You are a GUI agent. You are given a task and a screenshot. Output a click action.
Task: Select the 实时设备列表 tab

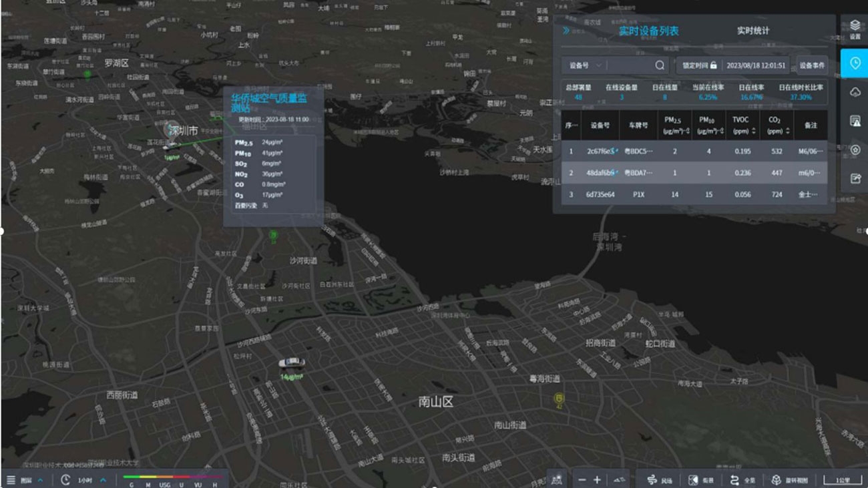648,31
